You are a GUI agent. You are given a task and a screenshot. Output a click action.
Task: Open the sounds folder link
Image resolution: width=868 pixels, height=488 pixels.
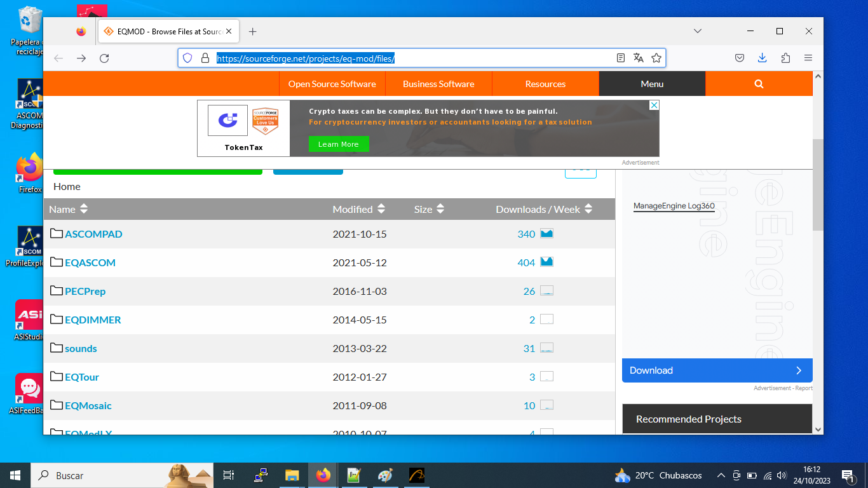tap(81, 348)
